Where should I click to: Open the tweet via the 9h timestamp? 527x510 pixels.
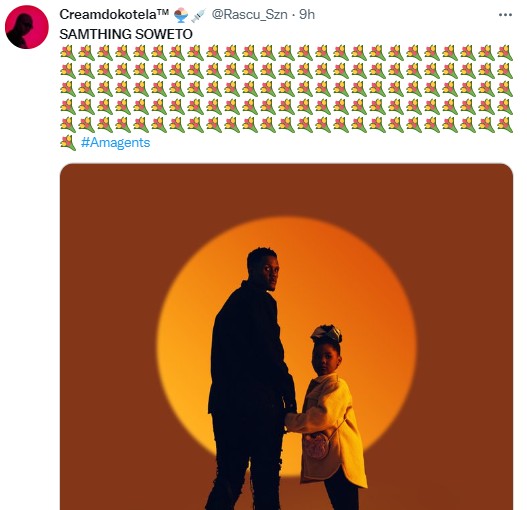click(307, 15)
